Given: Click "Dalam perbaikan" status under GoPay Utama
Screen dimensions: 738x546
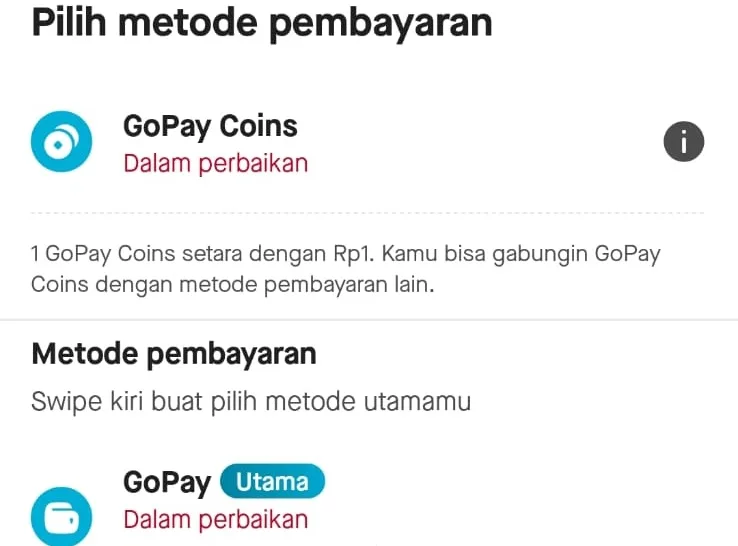Looking at the screenshot, I should 215,520.
